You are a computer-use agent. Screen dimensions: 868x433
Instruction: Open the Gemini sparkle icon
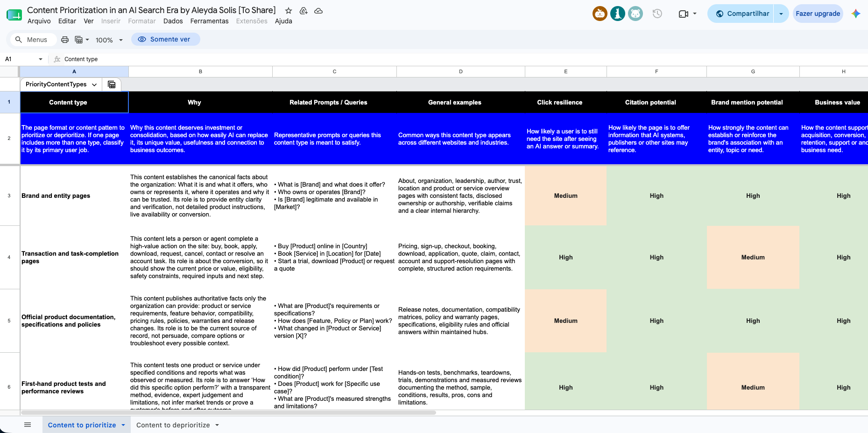(x=856, y=14)
